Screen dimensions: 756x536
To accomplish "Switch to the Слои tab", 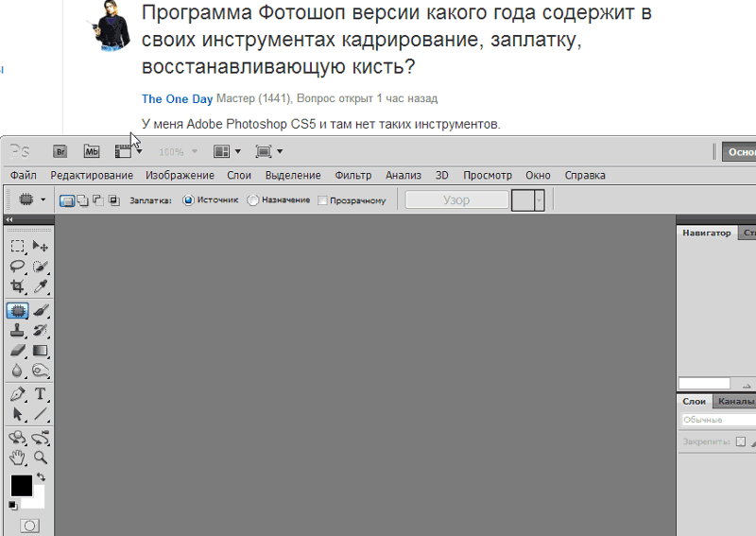I will [695, 402].
